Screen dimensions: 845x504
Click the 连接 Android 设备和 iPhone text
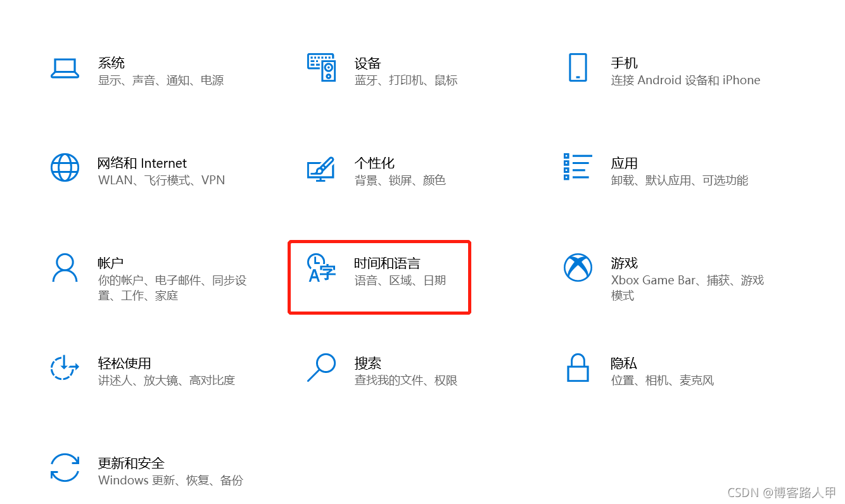(x=685, y=80)
